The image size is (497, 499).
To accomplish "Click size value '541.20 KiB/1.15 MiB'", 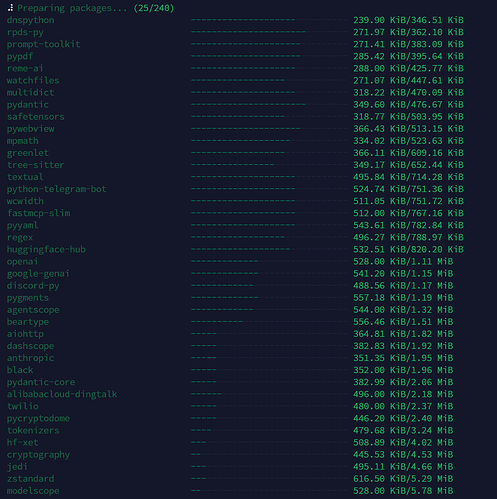I will [403, 274].
